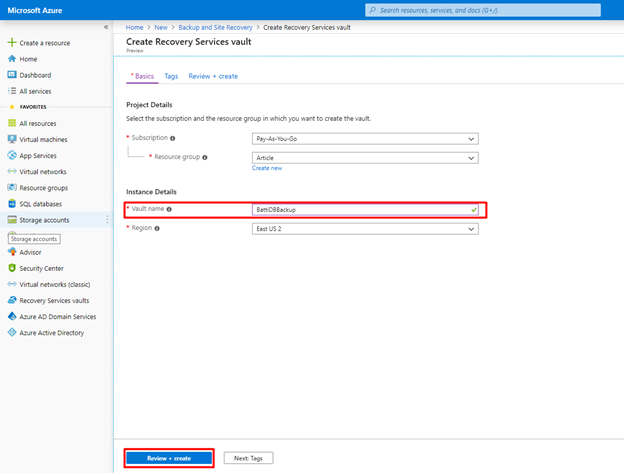Screen dimensions: 624x473
Task: Click the info icon next to Vault name
Action: click(169, 209)
